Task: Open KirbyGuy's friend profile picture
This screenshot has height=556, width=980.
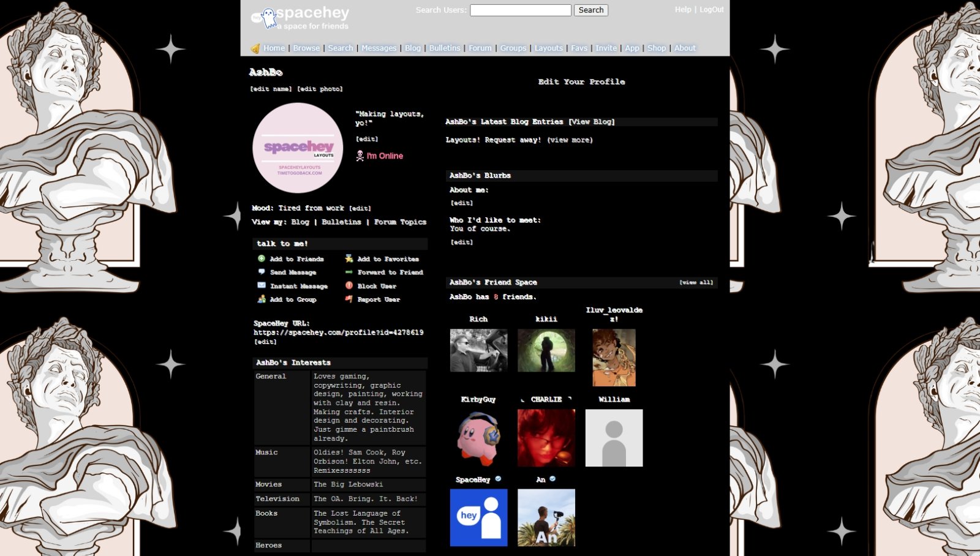Action: click(x=478, y=438)
